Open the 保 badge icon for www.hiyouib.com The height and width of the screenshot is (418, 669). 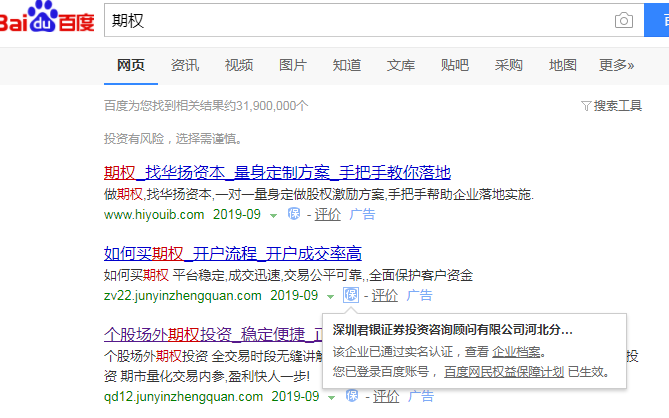(x=294, y=214)
